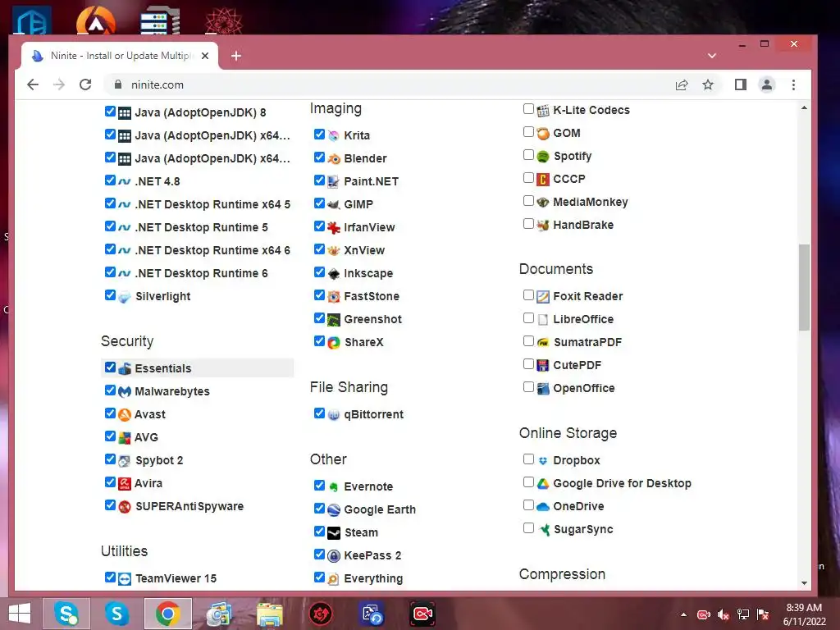Screen dimensions: 840x630
Task: Bookmark this page with the star
Action: (708, 84)
